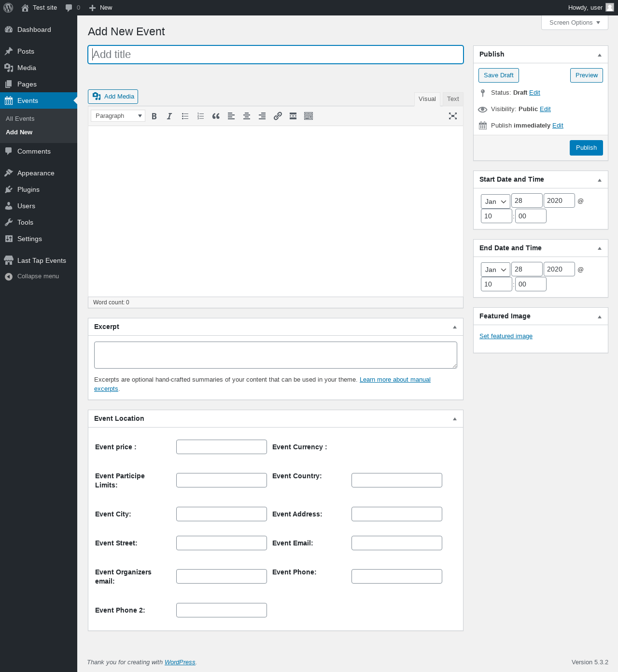This screenshot has height=672, width=618.
Task: Edit publish immediately schedule
Action: tap(558, 126)
